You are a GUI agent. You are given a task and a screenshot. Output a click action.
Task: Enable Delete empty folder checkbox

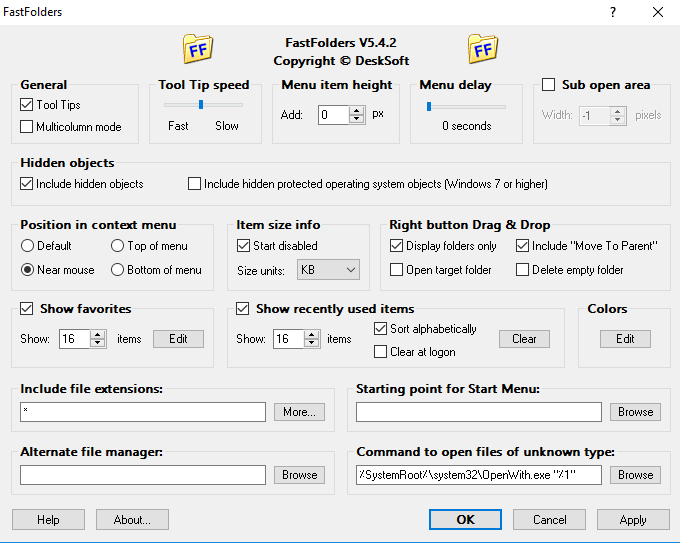coord(522,269)
